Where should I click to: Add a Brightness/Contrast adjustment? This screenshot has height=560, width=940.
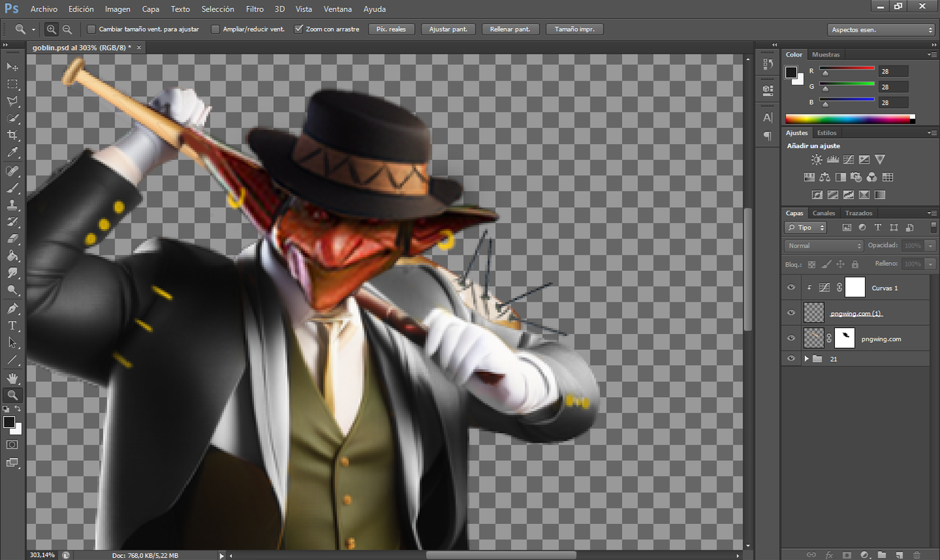click(x=817, y=159)
